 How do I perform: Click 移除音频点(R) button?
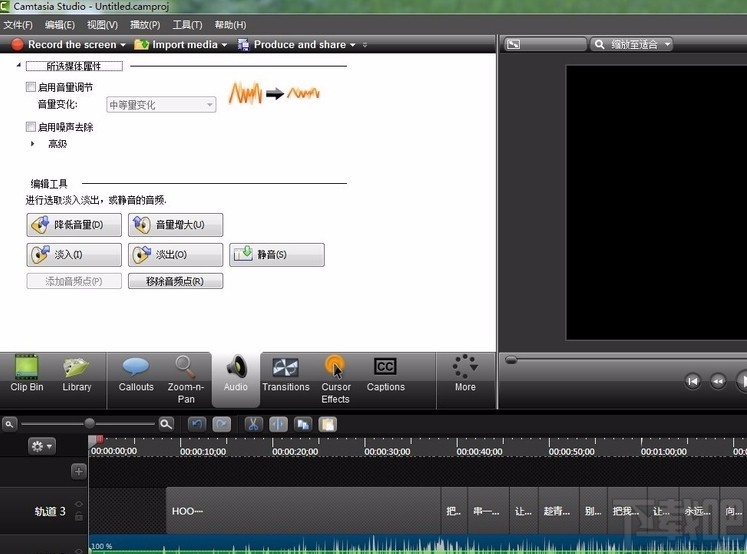[175, 281]
